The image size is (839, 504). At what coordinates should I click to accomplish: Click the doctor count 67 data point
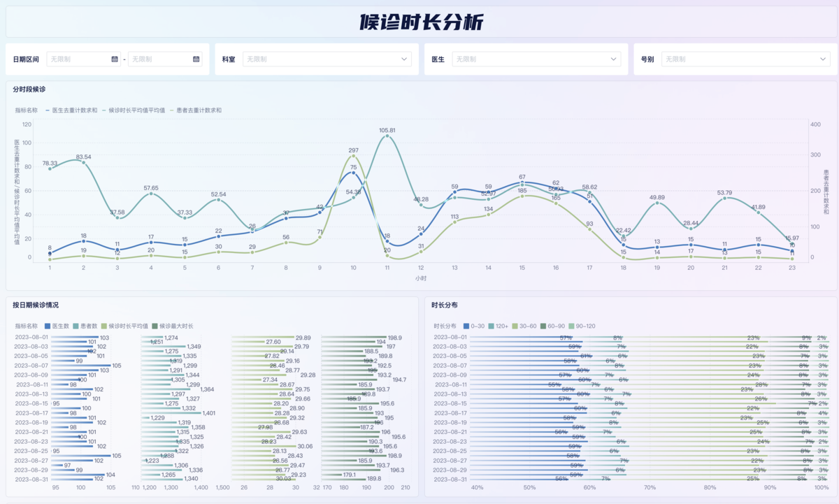click(x=522, y=182)
